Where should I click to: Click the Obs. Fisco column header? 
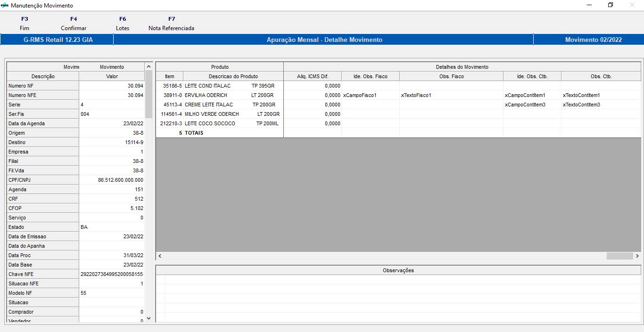(x=451, y=76)
